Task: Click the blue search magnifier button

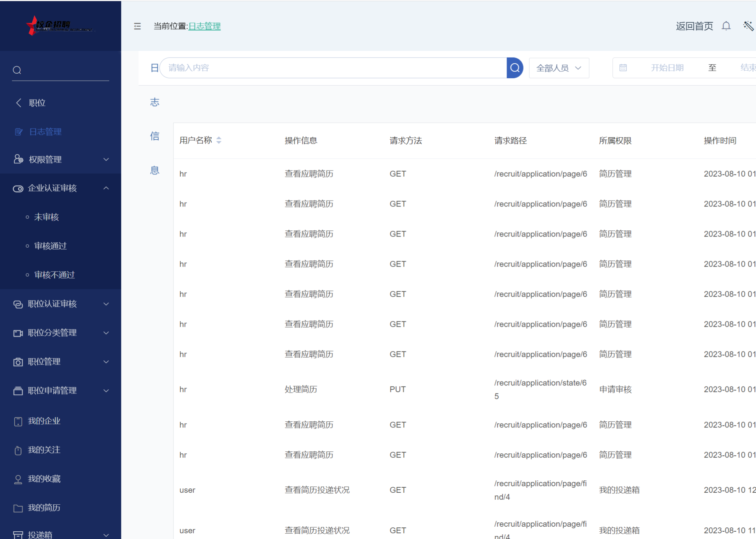Action: [x=515, y=68]
